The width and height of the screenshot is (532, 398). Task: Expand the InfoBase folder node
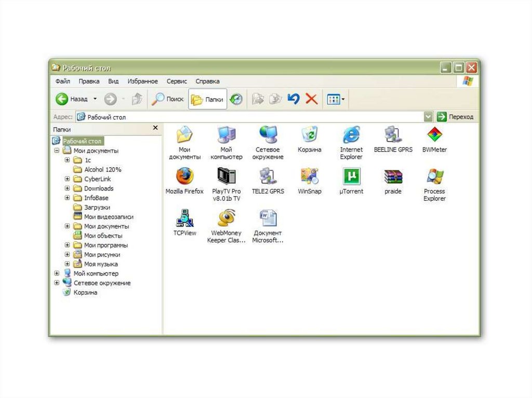(x=67, y=198)
